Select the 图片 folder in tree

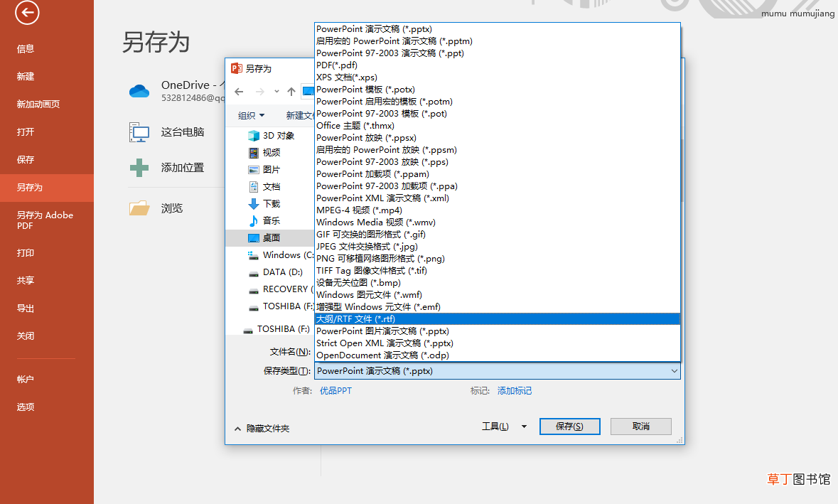coord(271,170)
